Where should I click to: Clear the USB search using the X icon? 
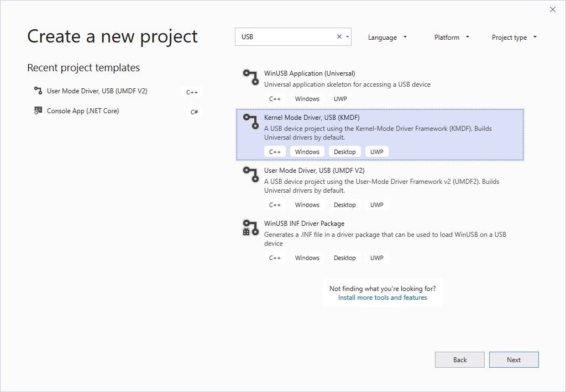click(339, 35)
